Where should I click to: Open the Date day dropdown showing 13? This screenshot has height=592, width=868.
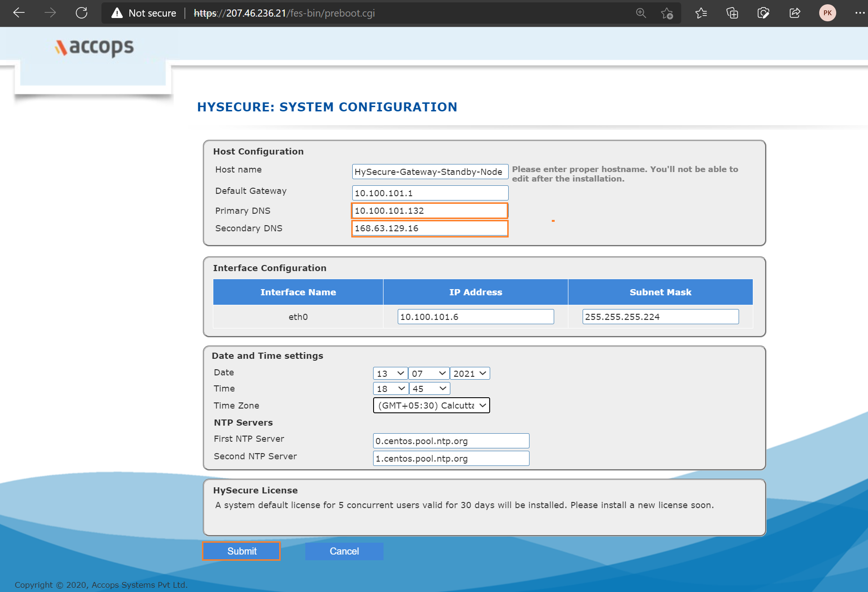click(x=390, y=373)
